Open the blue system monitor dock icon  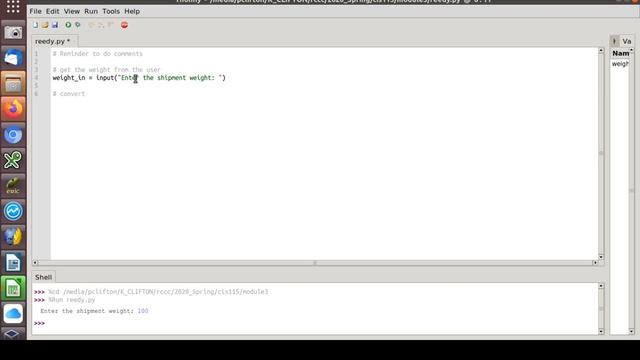pos(13,211)
